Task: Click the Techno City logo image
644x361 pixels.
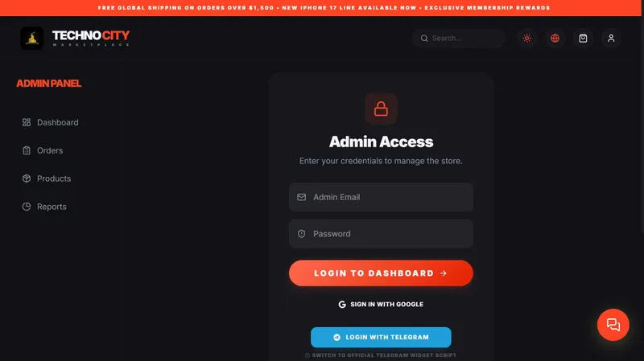Action: pos(32,38)
